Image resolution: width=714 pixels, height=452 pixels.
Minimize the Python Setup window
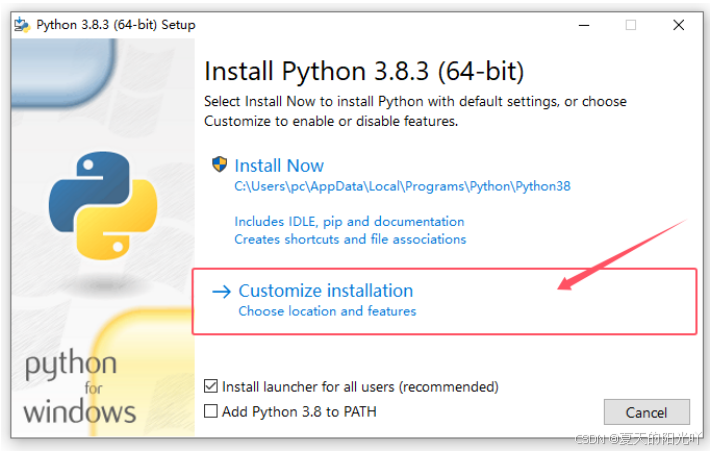(584, 25)
